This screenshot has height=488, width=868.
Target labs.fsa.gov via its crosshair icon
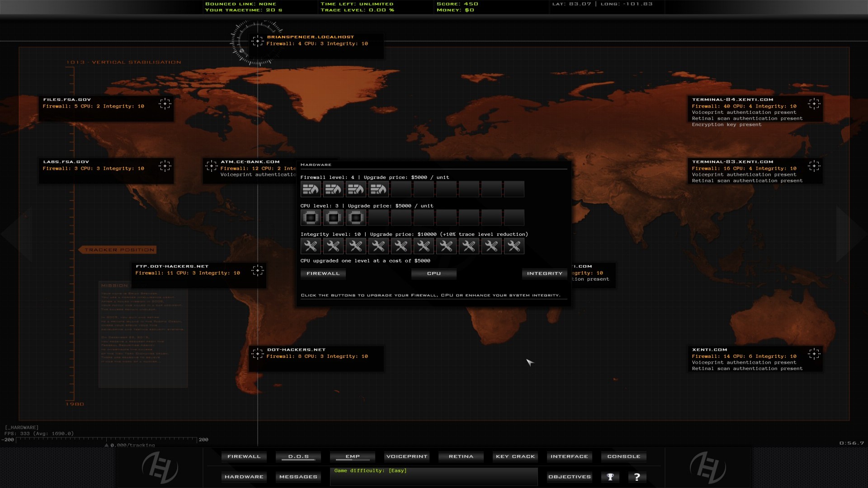point(166,165)
